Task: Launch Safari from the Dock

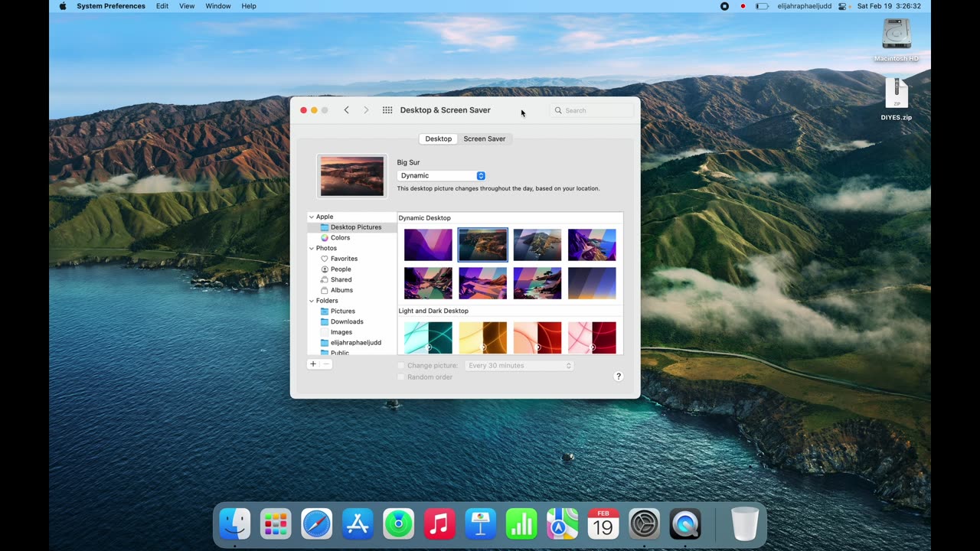Action: click(316, 524)
